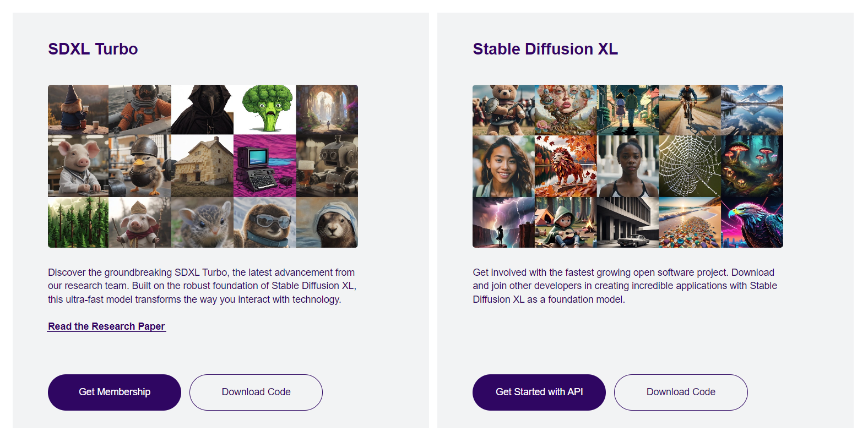The width and height of the screenshot is (868, 442).
Task: Click the retro purple computer thumbnail
Action: pyautogui.click(x=265, y=166)
